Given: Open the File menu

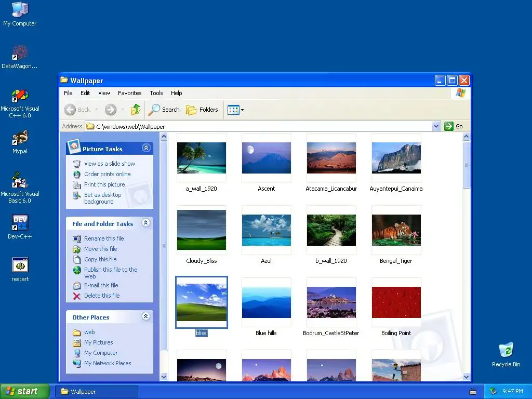Looking at the screenshot, I should (x=68, y=93).
